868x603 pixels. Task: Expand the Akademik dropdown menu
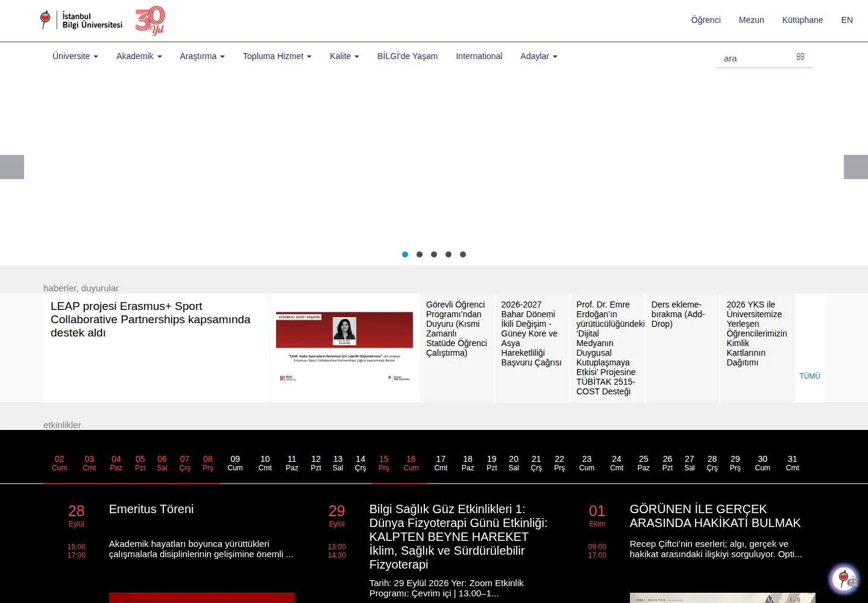point(139,56)
